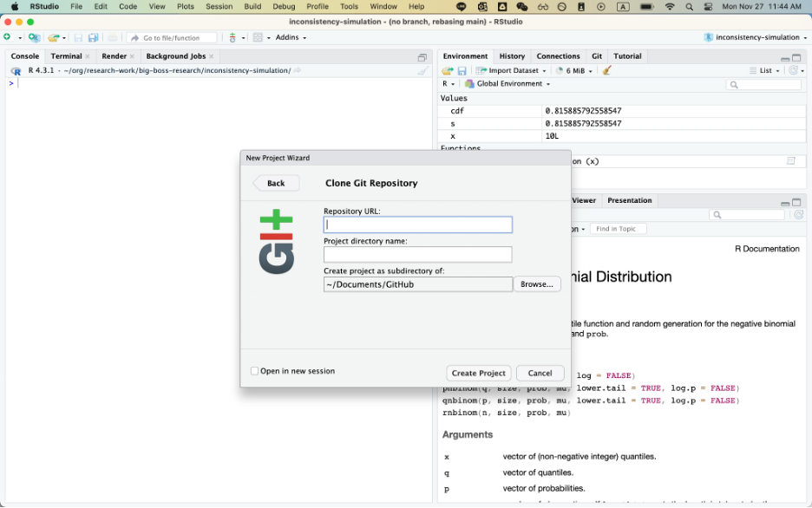Open the R language selector dropdown

coord(449,84)
